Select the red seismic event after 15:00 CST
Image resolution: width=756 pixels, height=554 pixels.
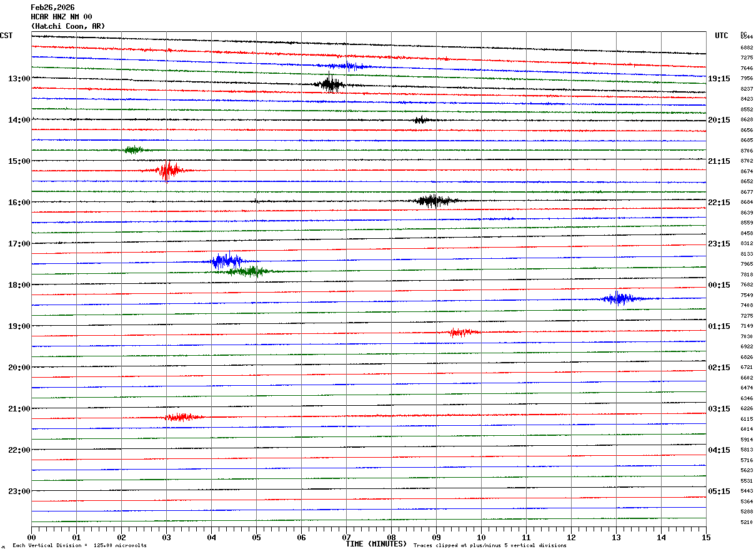pos(167,170)
